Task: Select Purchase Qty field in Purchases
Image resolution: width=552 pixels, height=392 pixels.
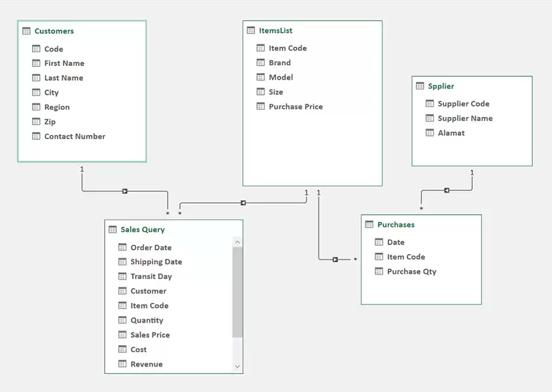Action: pyautogui.click(x=411, y=272)
